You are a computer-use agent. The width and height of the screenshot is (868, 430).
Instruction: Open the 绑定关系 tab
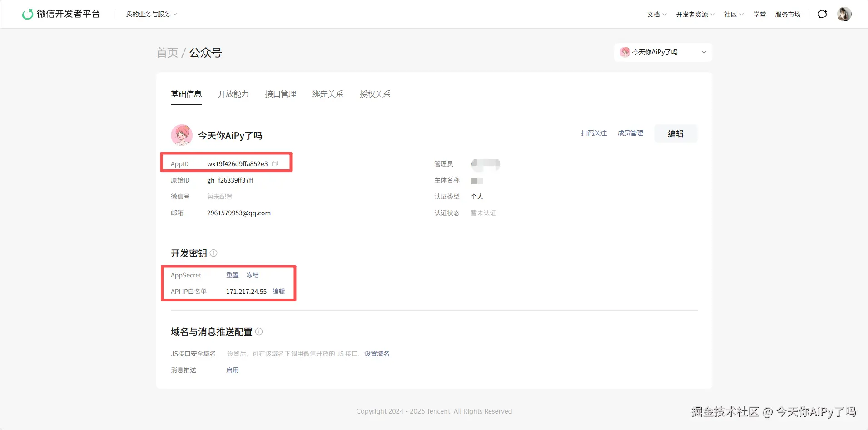pos(328,94)
